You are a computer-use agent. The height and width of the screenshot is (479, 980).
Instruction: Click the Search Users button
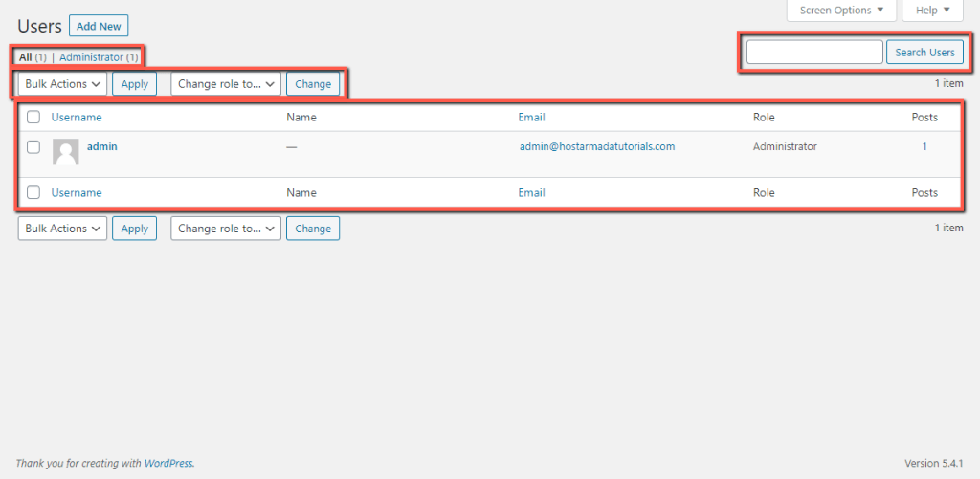[x=924, y=52]
